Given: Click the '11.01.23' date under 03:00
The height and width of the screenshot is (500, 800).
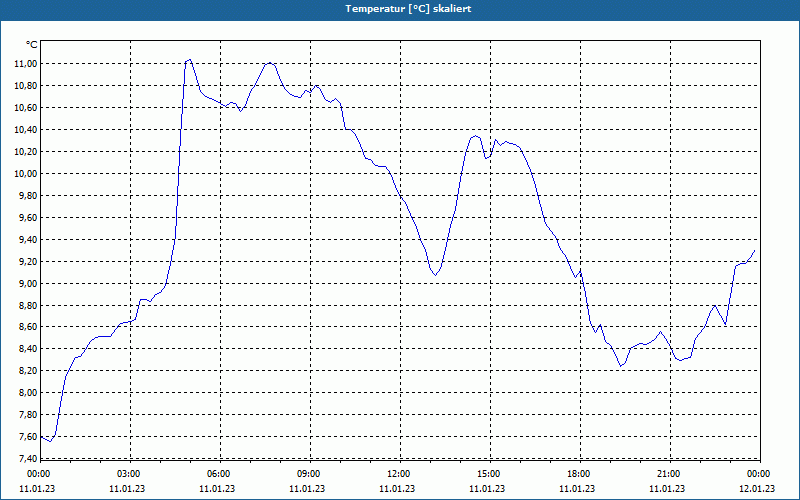Looking at the screenshot, I should tap(127, 488).
